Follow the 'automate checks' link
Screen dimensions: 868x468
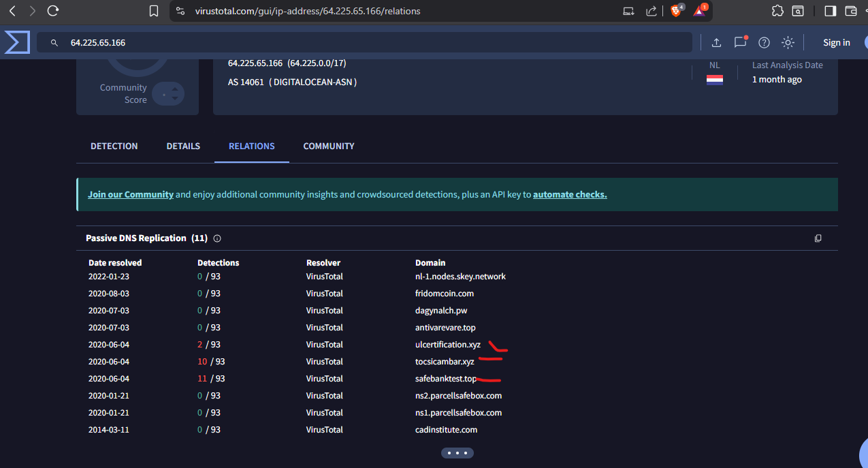[570, 194]
